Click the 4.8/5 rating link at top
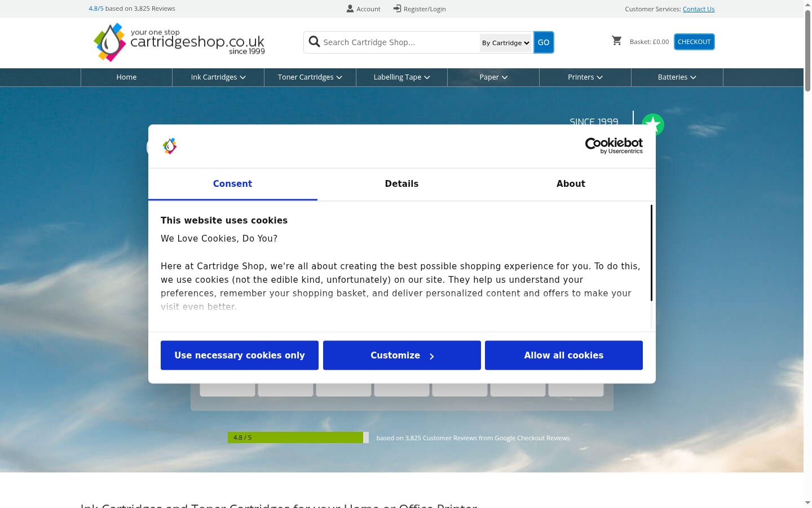 pos(96,8)
